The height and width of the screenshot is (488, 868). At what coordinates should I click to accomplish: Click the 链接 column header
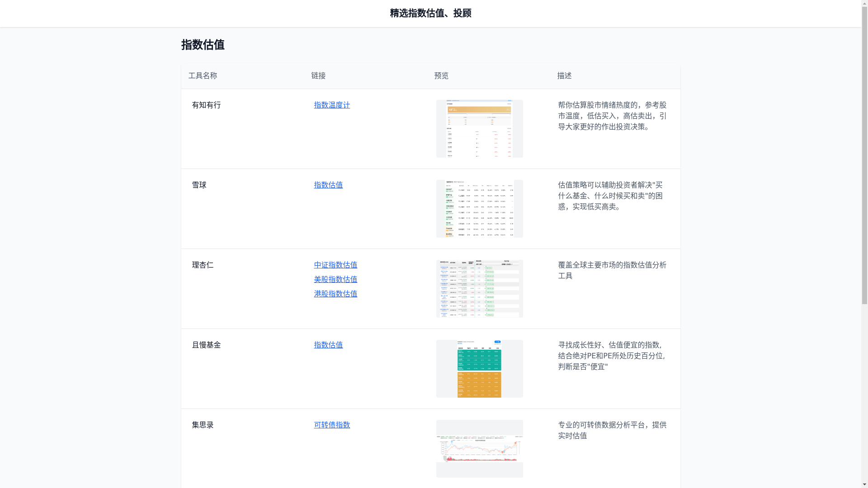click(x=318, y=75)
